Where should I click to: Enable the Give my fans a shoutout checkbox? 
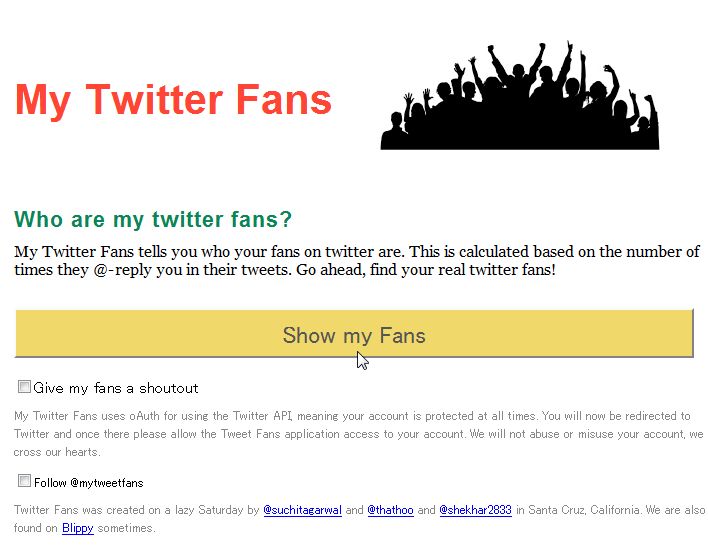tap(24, 387)
